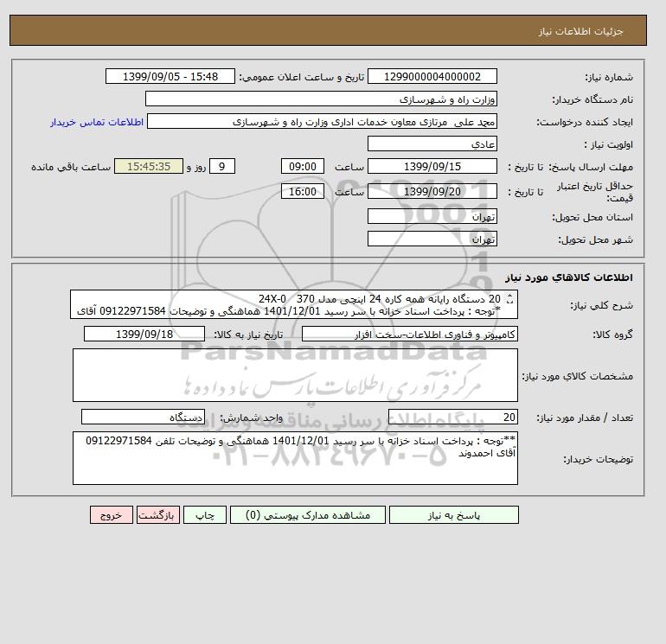
Task: Click the label 'تعداد / مقدار مورد نیاز:'
Action: pyautogui.click(x=585, y=418)
